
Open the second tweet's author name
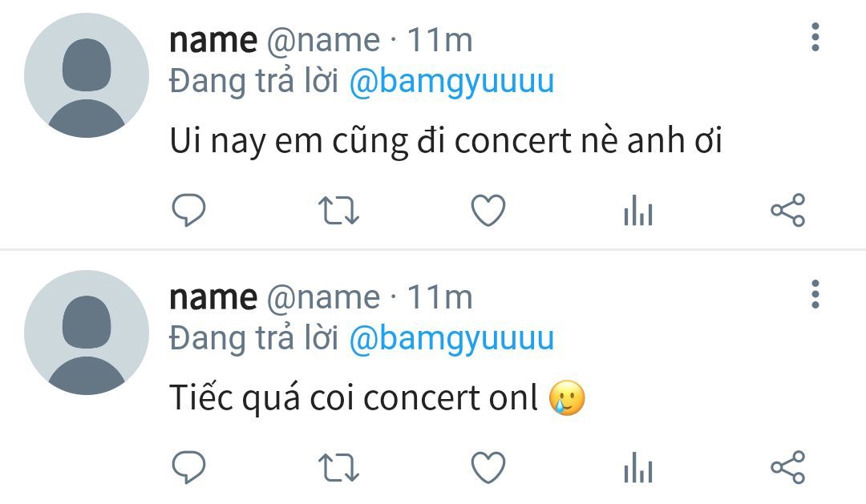(x=213, y=297)
